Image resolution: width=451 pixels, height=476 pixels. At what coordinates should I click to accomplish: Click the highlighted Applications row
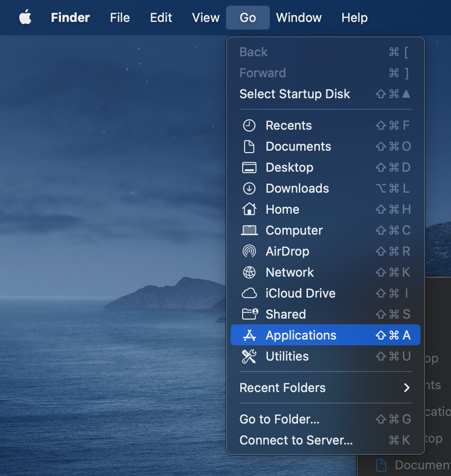(301, 335)
